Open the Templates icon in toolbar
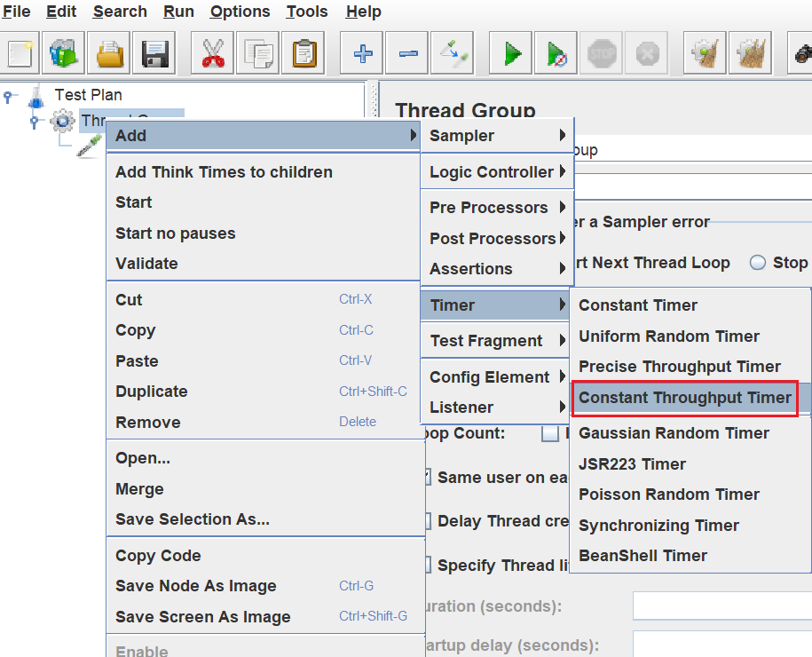The height and width of the screenshot is (657, 812). pyautogui.click(x=64, y=53)
